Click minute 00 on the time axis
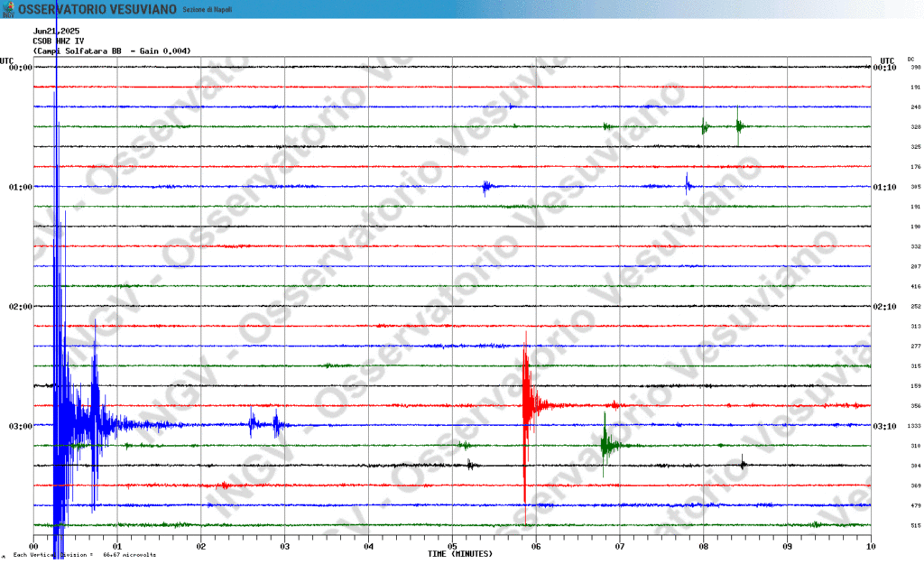This screenshot has width=924, height=564. coord(33,546)
